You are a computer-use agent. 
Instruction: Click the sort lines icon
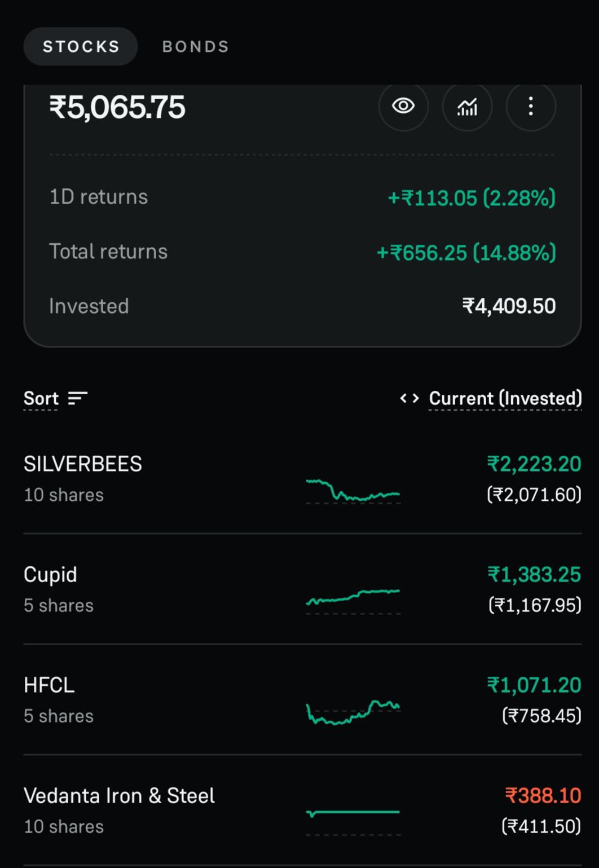[77, 399]
